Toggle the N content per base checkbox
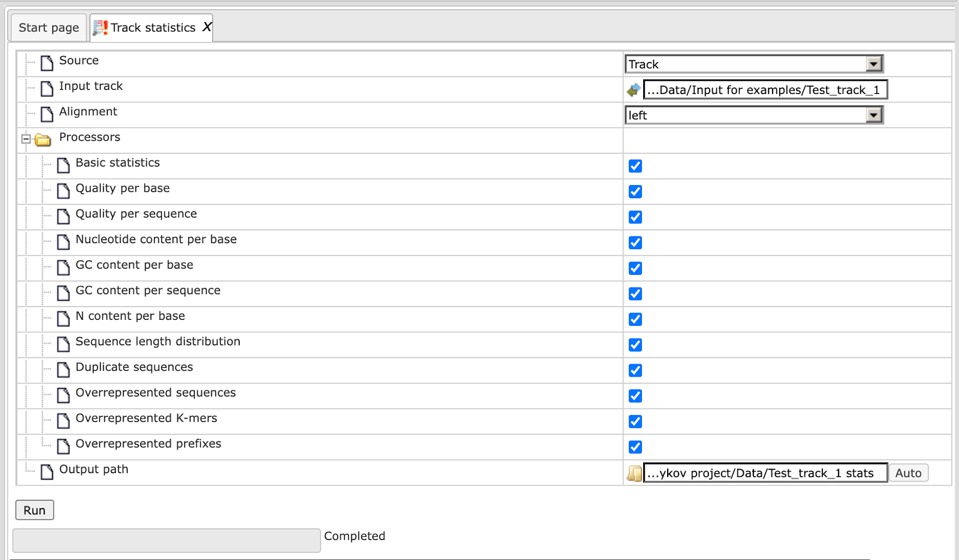Image resolution: width=959 pixels, height=560 pixels. (x=635, y=319)
